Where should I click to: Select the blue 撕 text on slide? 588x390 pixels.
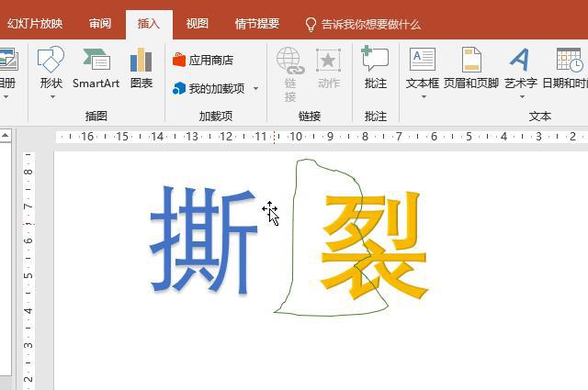tap(204, 240)
